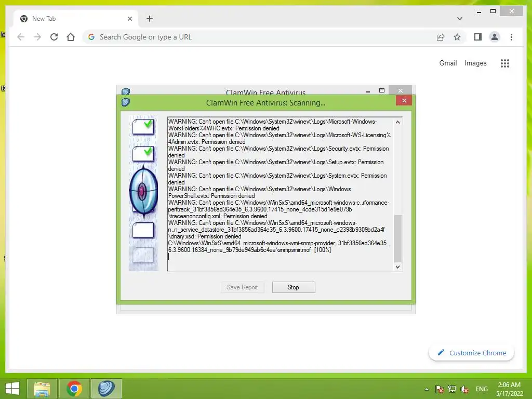Open File Explorer from the taskbar

point(42,389)
